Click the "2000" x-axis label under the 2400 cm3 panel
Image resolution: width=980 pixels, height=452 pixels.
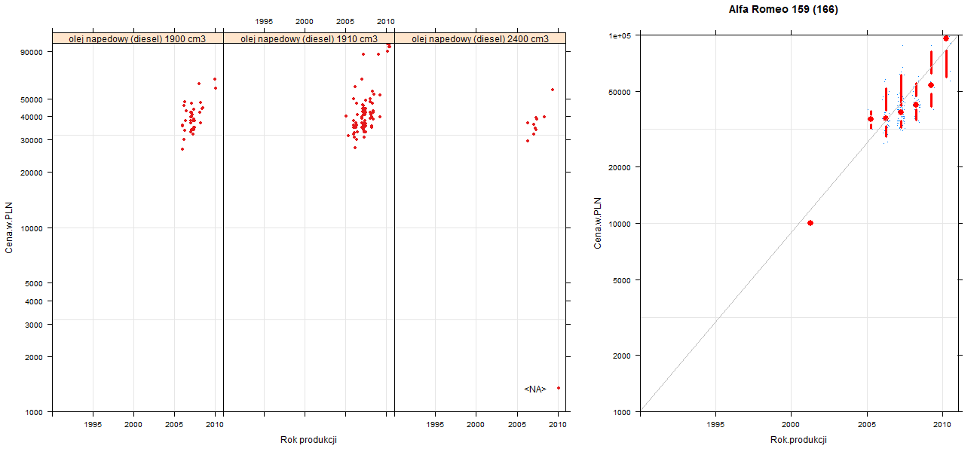click(476, 425)
